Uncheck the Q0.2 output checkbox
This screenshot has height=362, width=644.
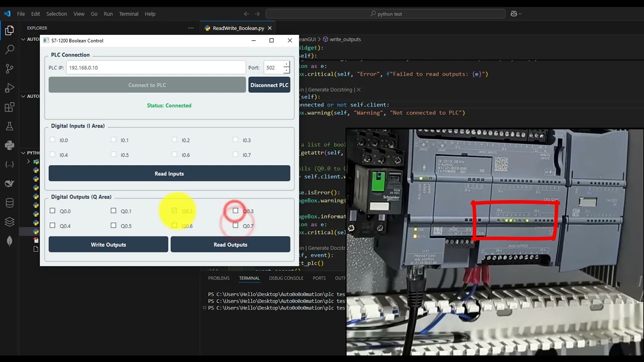coord(174,211)
